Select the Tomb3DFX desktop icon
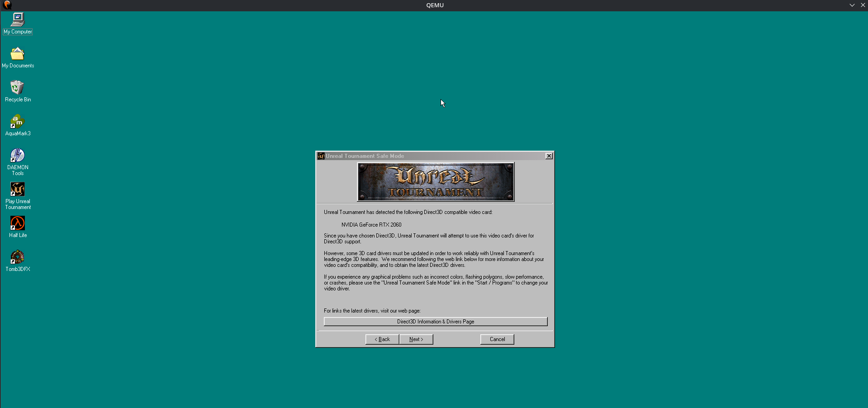The height and width of the screenshot is (408, 868). point(18,257)
